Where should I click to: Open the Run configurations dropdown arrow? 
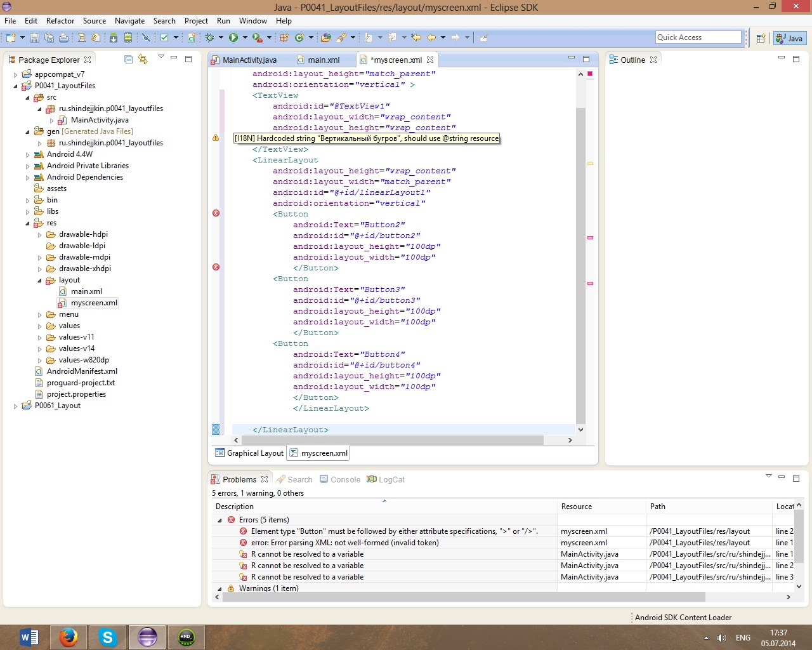[245, 38]
